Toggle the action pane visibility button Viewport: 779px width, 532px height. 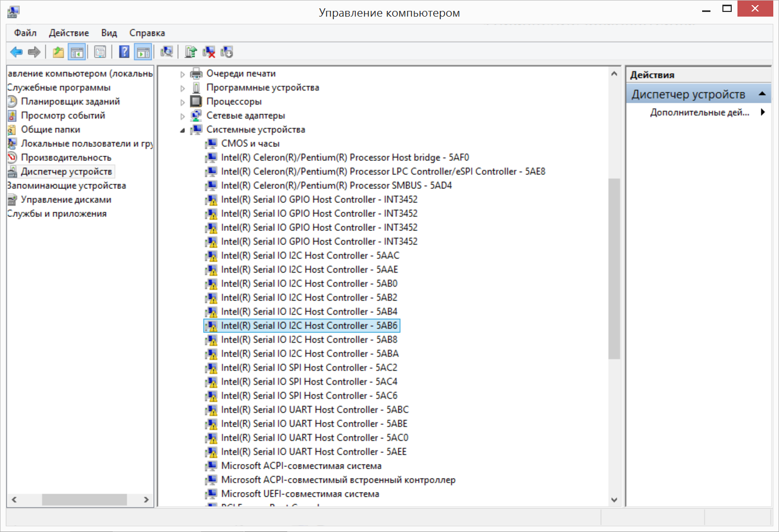[143, 52]
